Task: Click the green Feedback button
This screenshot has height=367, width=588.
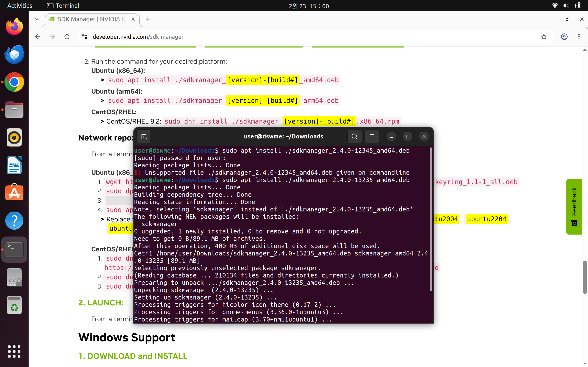Action: point(574,206)
